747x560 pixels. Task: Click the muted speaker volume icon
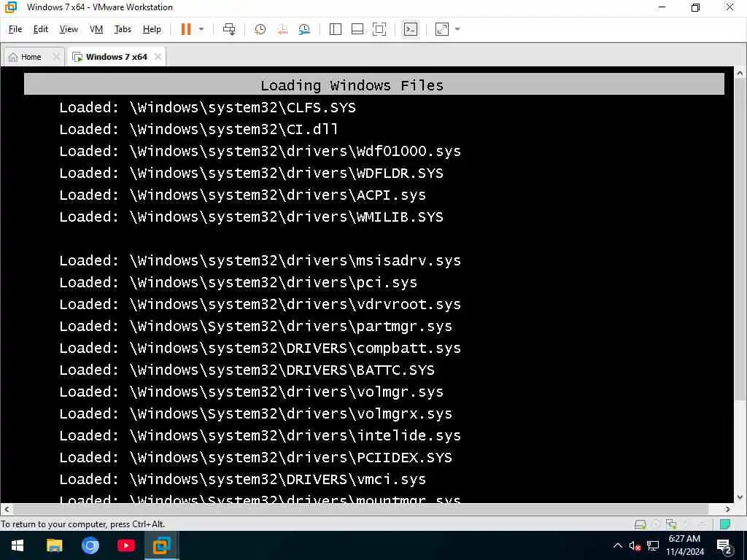(635, 545)
